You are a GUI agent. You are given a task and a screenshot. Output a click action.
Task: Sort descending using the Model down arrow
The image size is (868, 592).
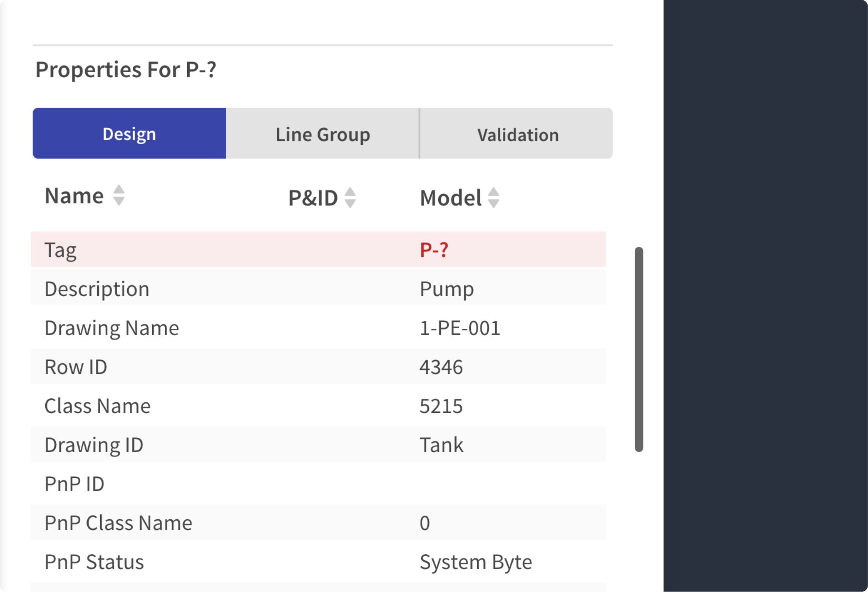click(x=494, y=203)
